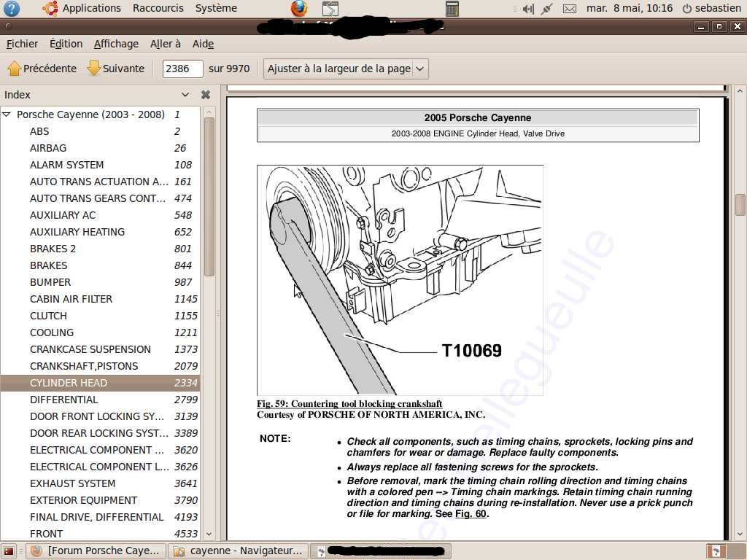Go to next page with down arrow
747x560 pixels.
point(94,69)
